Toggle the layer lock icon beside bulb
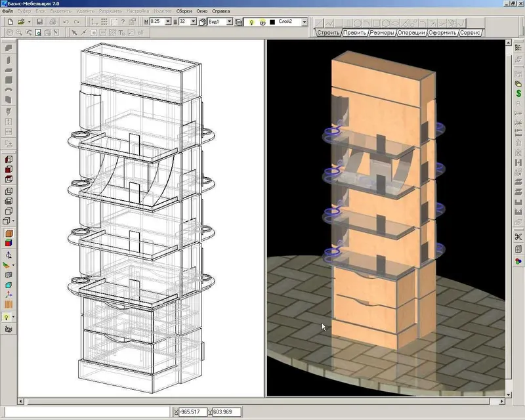This screenshot has height=420, width=525. point(262,22)
